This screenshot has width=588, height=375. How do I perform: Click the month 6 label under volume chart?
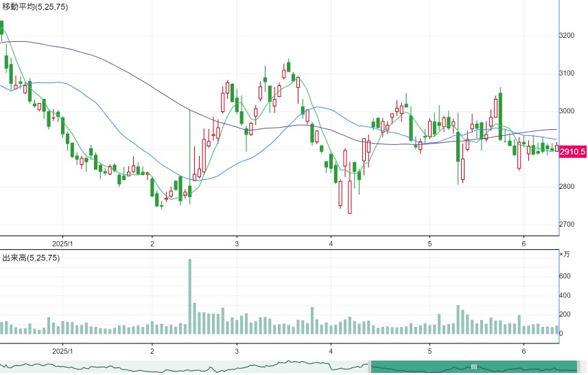coord(524,351)
